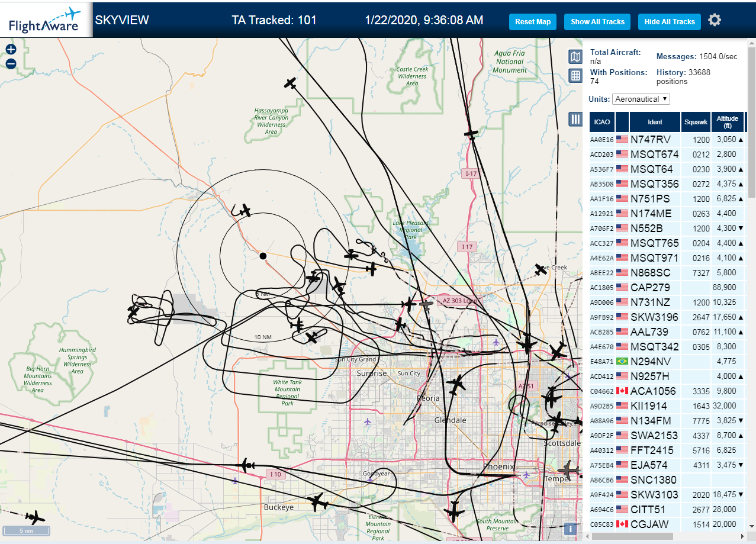Select the MSQT342 aircraft
Viewport: 756px width, 544px height.
(x=667, y=347)
